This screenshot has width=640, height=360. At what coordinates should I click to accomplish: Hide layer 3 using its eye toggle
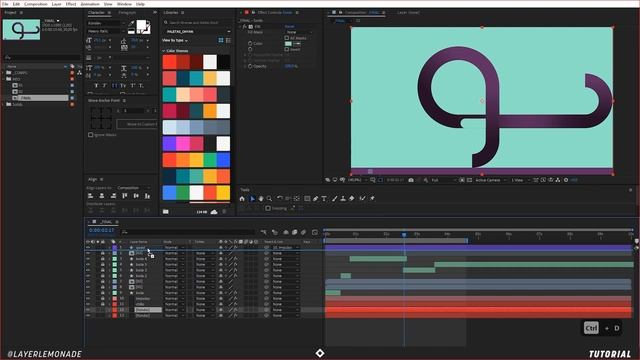[x=88, y=259]
